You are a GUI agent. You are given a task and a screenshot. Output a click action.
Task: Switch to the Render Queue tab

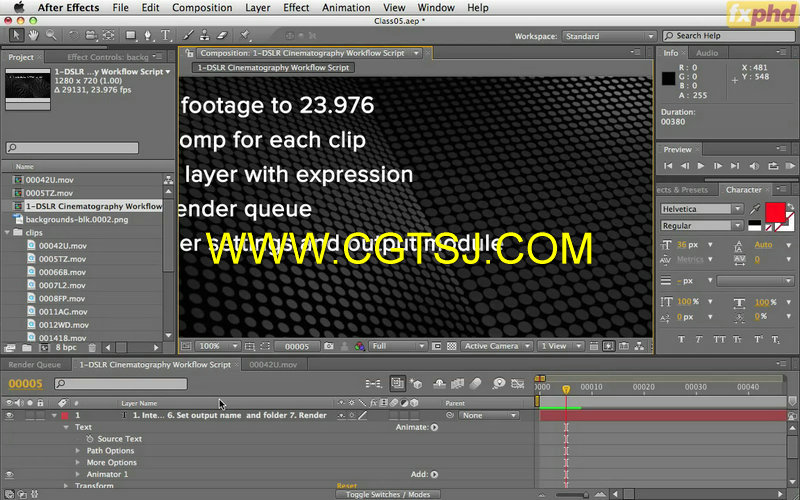35,365
